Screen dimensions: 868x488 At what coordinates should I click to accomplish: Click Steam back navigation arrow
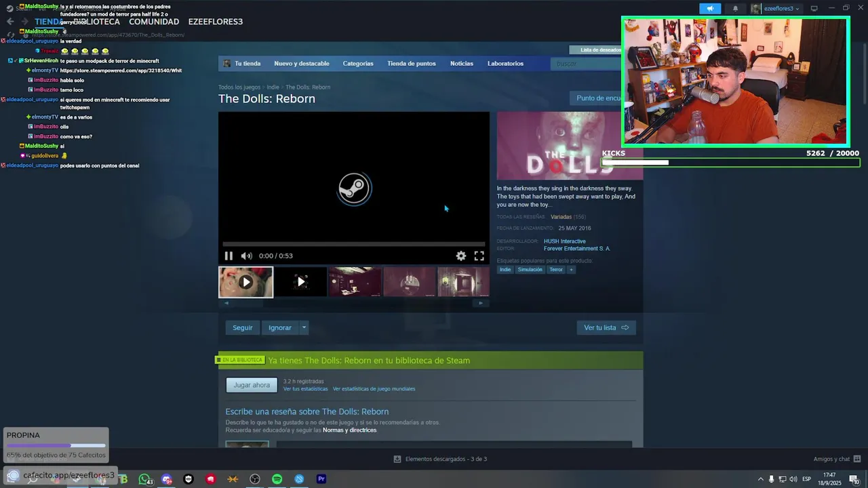click(x=10, y=22)
